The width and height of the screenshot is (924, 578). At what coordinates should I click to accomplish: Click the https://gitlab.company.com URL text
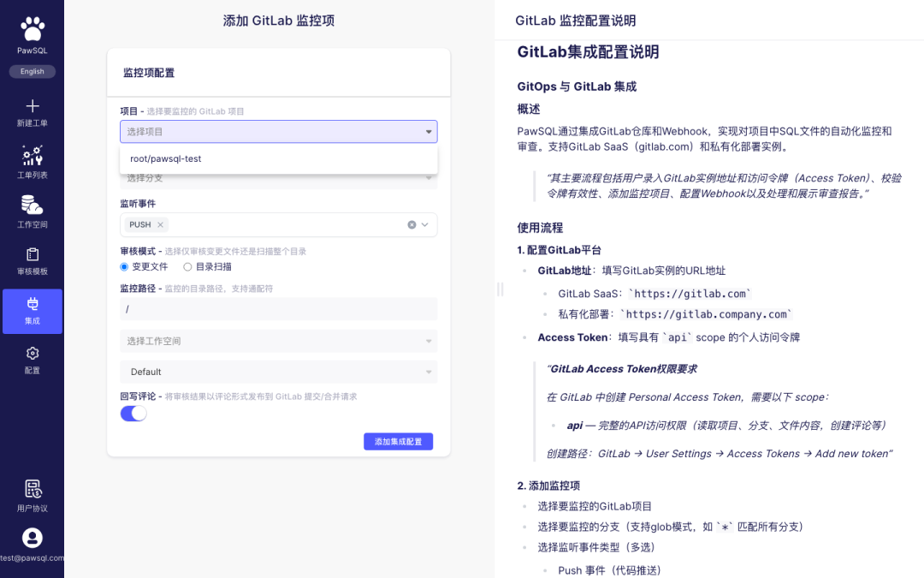(706, 314)
